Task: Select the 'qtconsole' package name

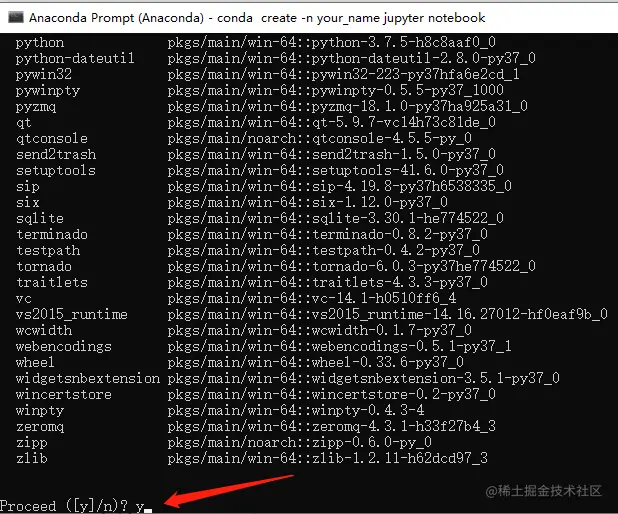Action: pyautogui.click(x=52, y=138)
